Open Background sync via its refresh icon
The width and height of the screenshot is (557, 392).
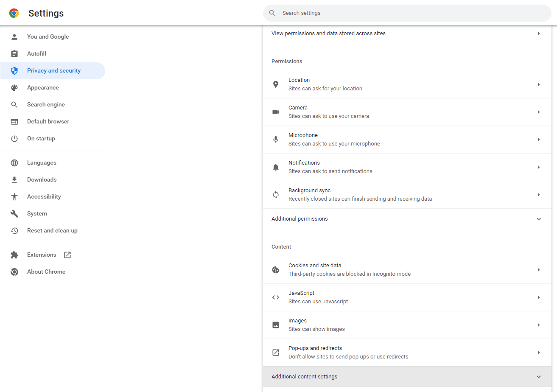(x=276, y=194)
